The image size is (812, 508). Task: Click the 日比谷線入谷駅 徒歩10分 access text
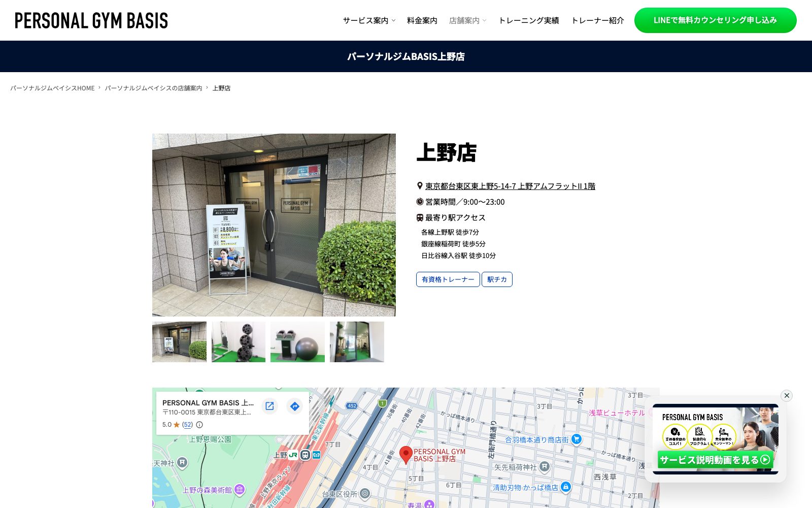(x=458, y=256)
